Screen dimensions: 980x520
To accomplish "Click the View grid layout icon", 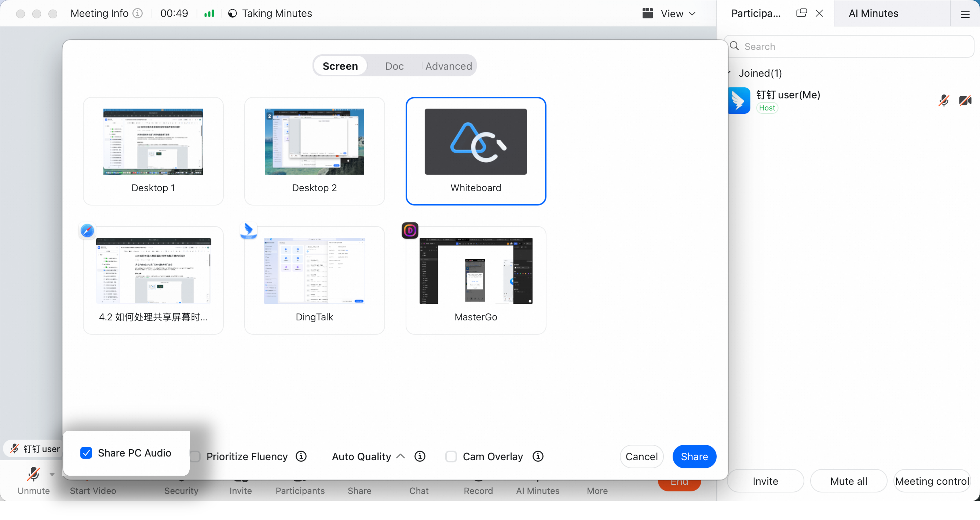I will tap(648, 13).
